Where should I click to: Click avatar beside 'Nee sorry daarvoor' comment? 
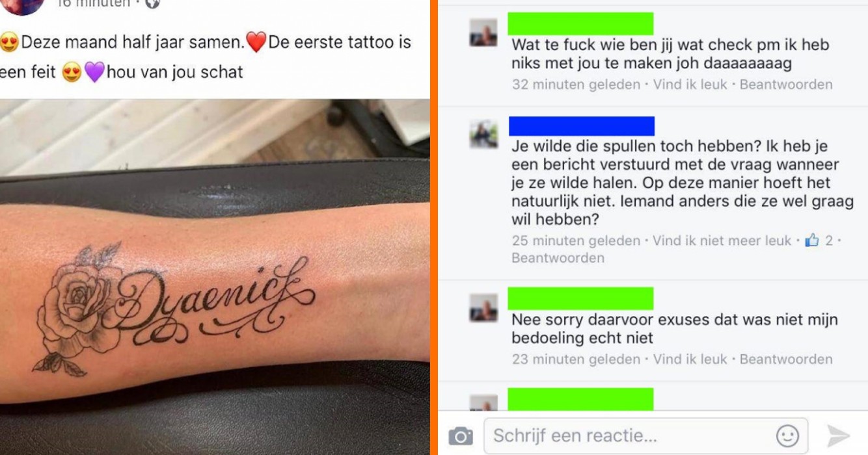pos(483,308)
